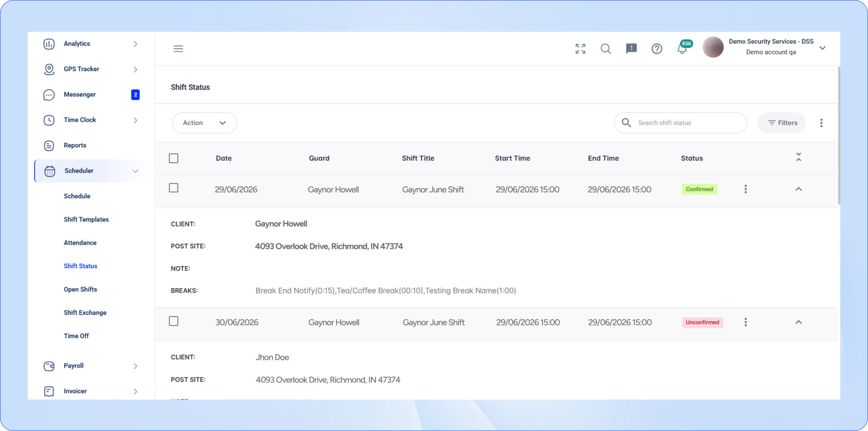Click the search magnifier in shift status field
Screen dimensions: 868x431
(x=626, y=123)
